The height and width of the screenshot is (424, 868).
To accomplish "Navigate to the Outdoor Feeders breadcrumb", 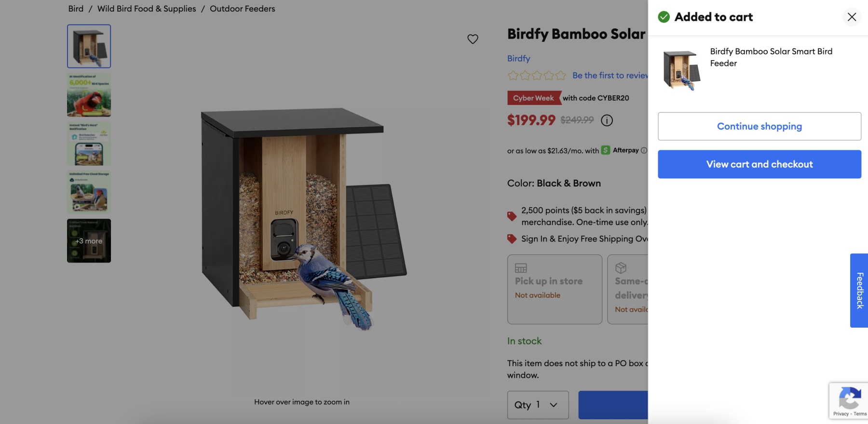I will pyautogui.click(x=242, y=8).
